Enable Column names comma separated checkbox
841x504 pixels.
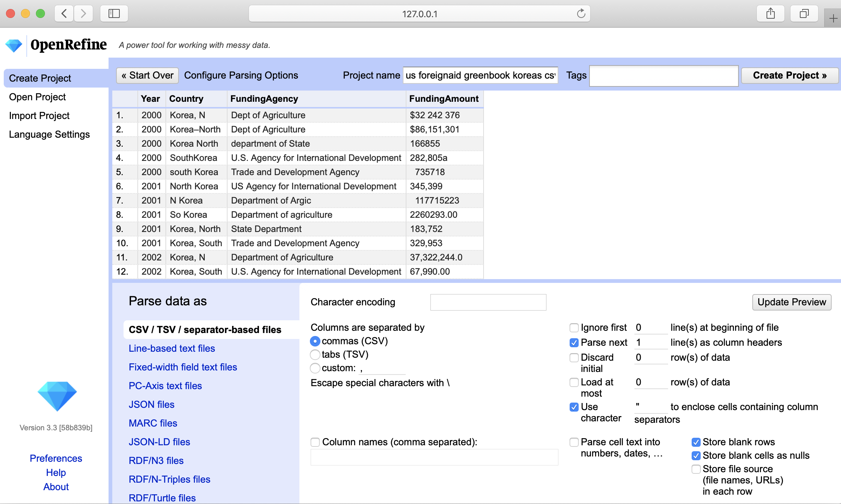pyautogui.click(x=315, y=442)
